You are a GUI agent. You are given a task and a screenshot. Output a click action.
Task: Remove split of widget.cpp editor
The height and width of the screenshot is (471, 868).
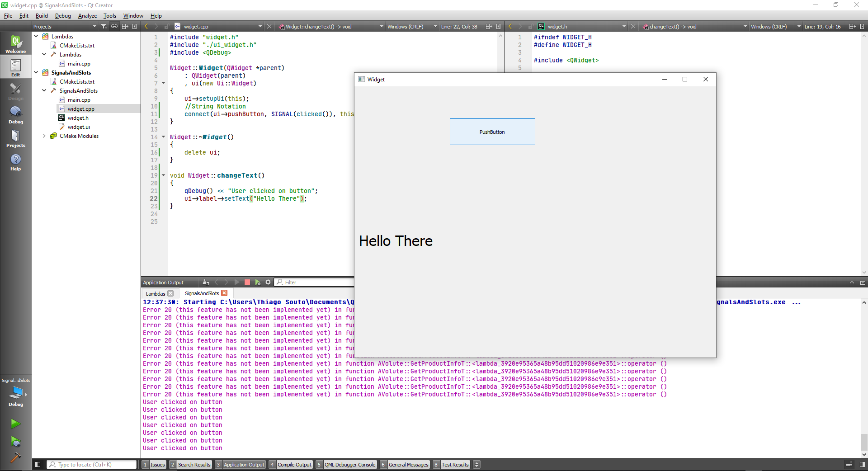pyautogui.click(x=498, y=27)
